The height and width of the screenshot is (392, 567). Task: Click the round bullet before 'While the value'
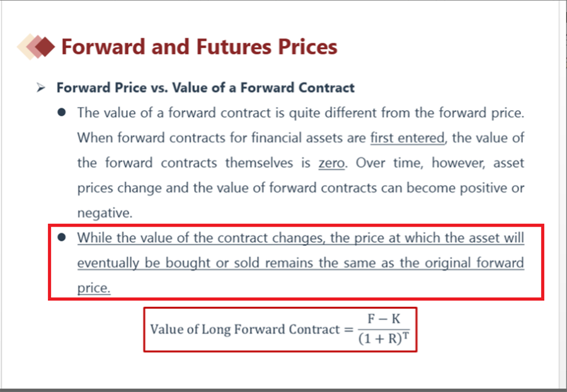62,237
